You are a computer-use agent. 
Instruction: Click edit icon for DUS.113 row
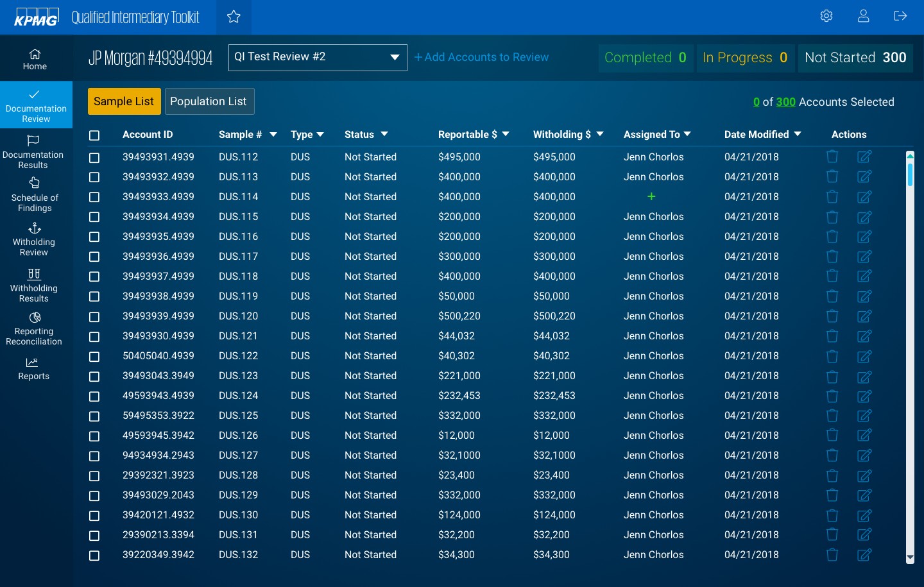click(x=864, y=176)
